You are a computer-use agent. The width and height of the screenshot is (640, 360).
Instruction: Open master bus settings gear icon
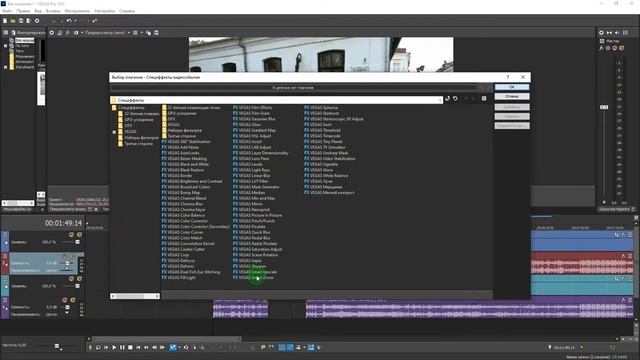pos(601,33)
